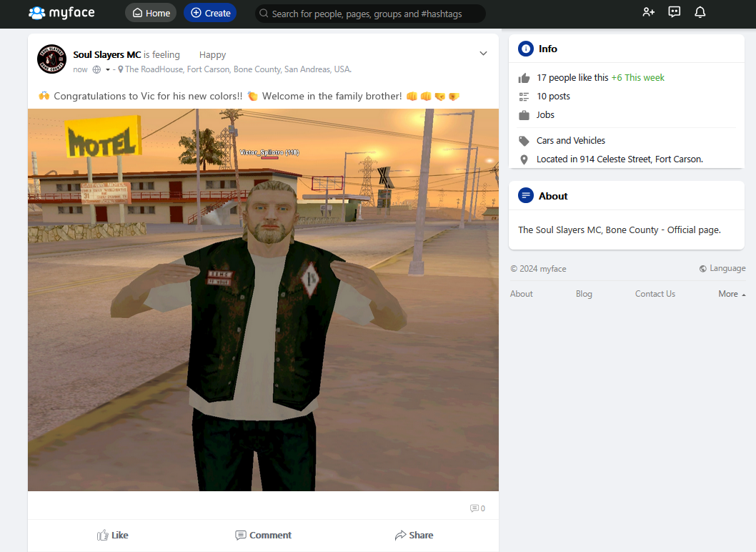Screen dimensions: 756x552
Task: Click the 'now' post timestamp
Action: (80, 69)
